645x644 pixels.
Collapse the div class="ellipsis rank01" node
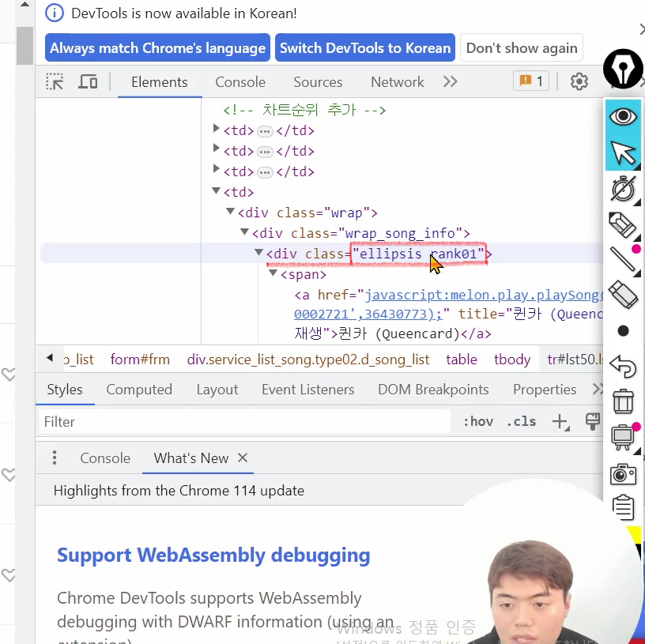[258, 252]
